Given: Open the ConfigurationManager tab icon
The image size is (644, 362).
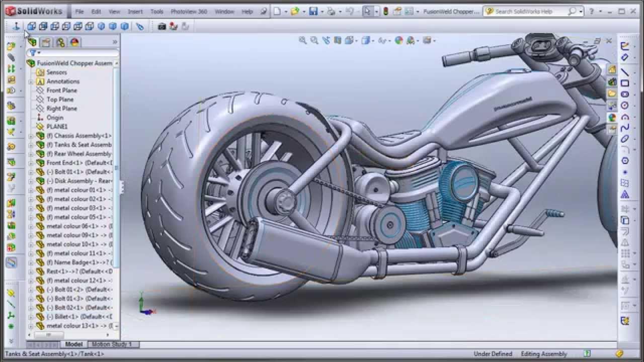Looking at the screenshot, I should coord(60,42).
